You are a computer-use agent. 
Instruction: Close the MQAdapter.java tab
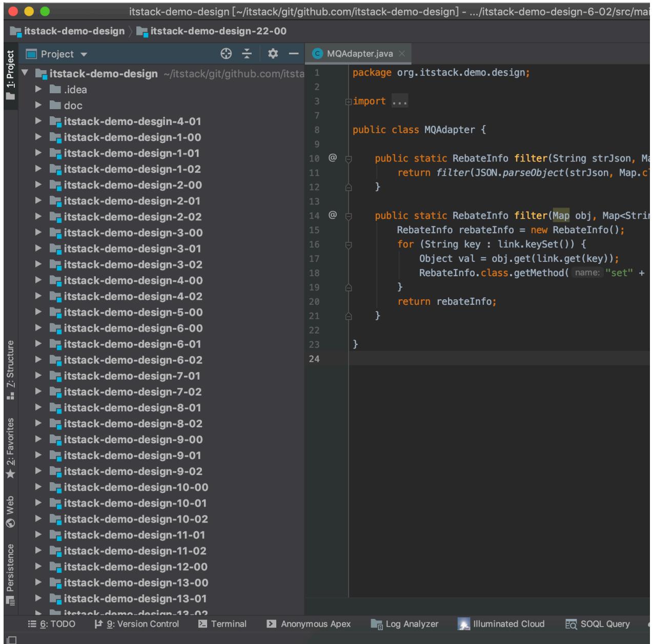click(402, 54)
